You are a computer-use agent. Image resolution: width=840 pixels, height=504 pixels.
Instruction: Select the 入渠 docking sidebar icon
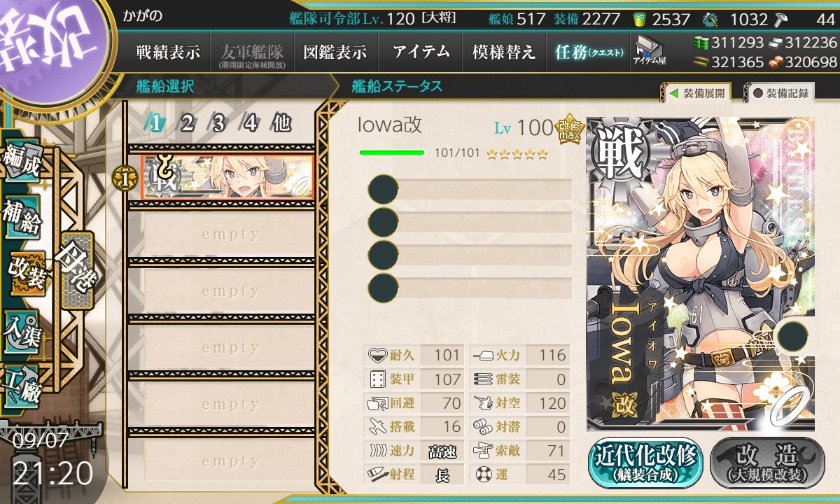(22, 330)
